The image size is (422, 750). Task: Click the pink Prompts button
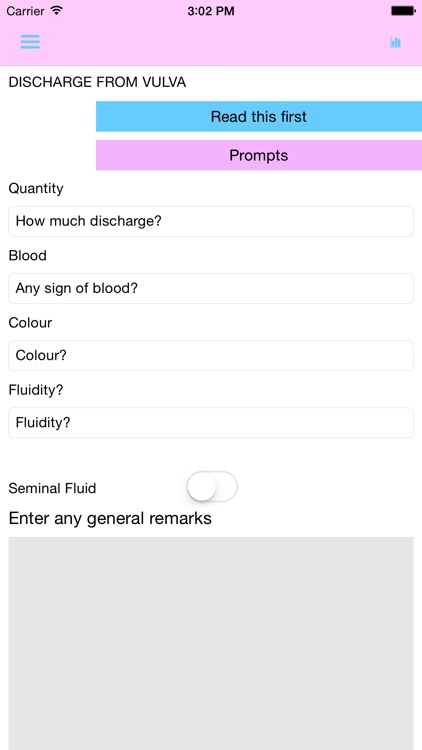(259, 155)
